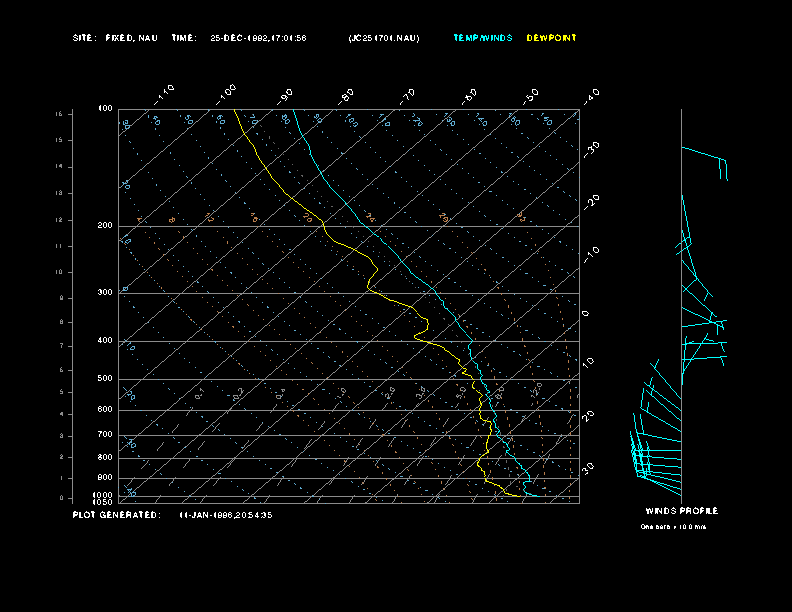Click the 100 pressure level label
The height and width of the screenshot is (612, 792).
point(105,108)
